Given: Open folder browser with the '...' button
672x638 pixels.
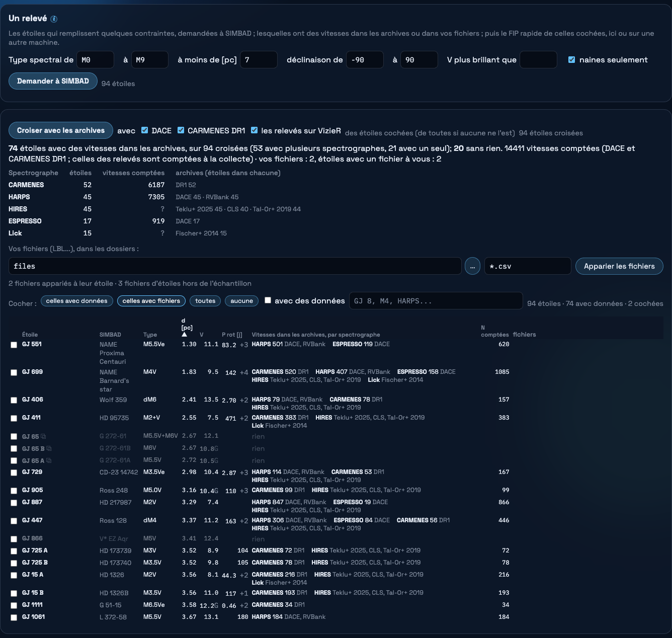Looking at the screenshot, I should pyautogui.click(x=472, y=266).
